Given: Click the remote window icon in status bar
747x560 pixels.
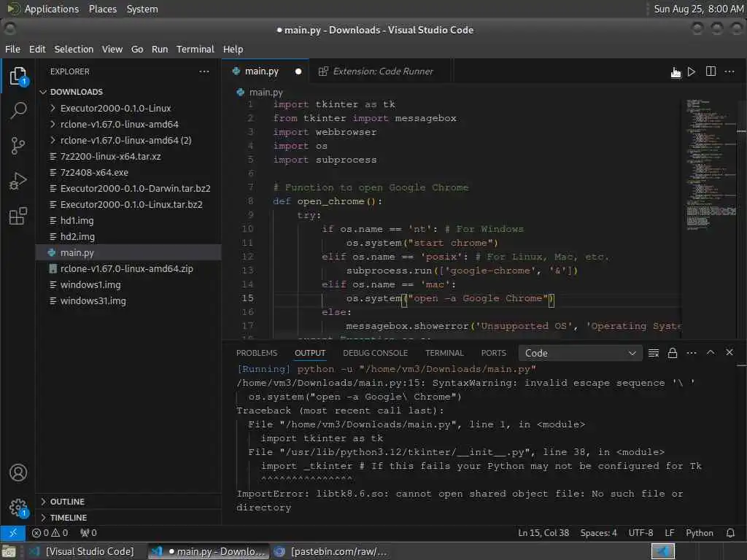Looking at the screenshot, I should point(13,533).
